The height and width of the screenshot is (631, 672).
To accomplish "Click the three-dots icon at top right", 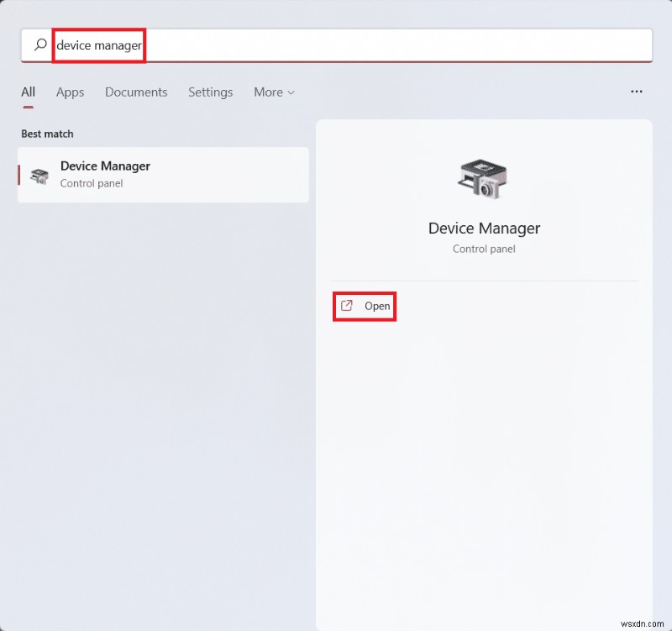I will click(637, 92).
